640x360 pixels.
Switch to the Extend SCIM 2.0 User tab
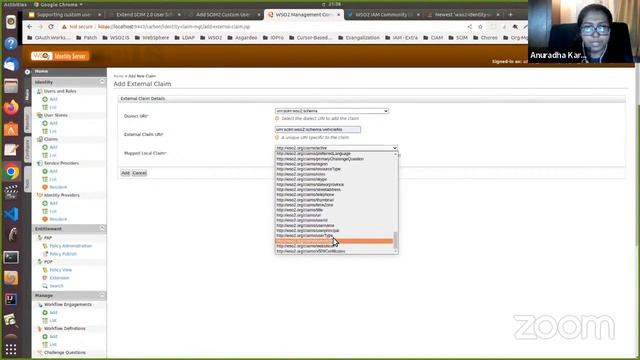(145, 15)
